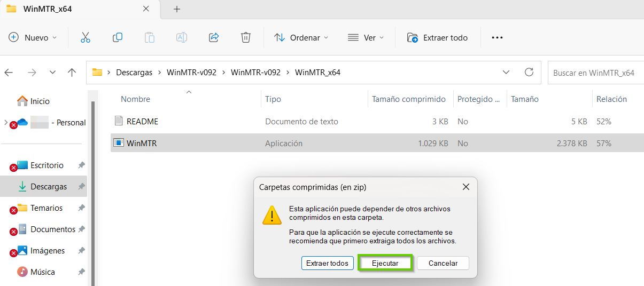Screen dimensions: 644x286
Task: Open Escritorio in the sidebar
Action: (47, 165)
